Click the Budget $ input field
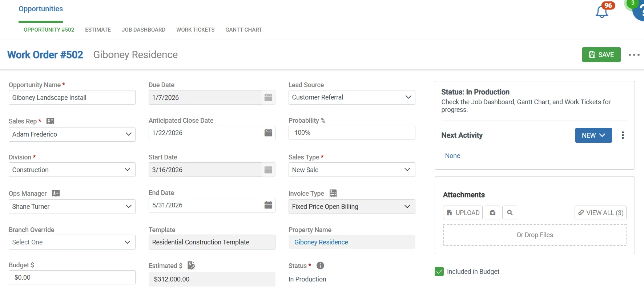644x296 pixels. (x=72, y=277)
